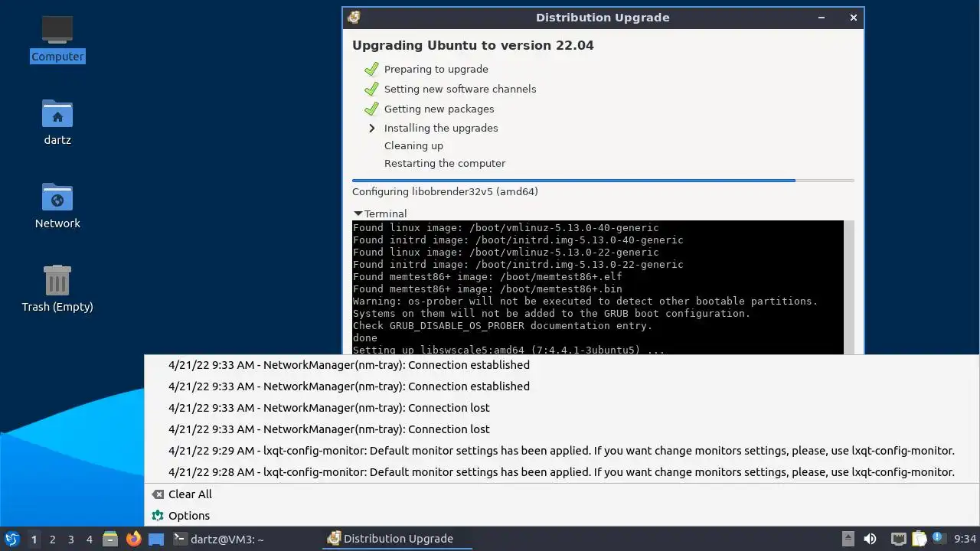The height and width of the screenshot is (551, 980).
Task: Click the Installing the upgrades step arrow
Action: point(372,129)
